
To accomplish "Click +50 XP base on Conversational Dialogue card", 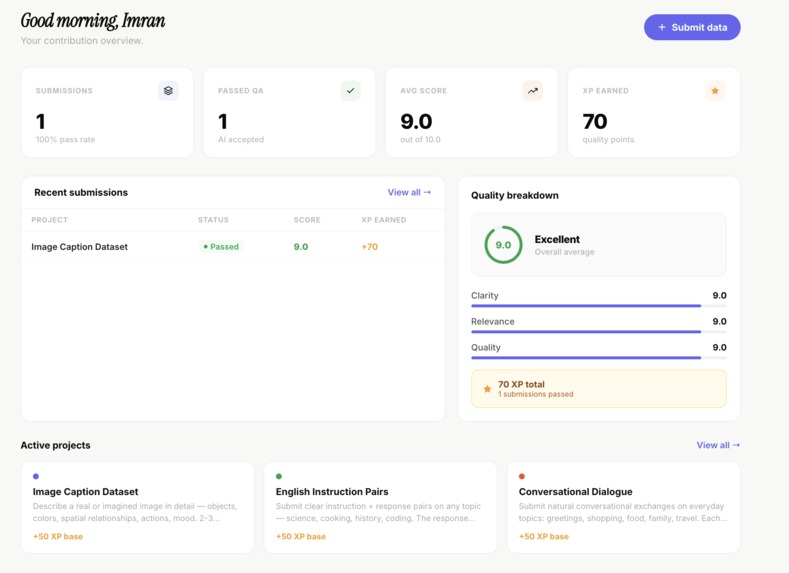I will coord(543,536).
